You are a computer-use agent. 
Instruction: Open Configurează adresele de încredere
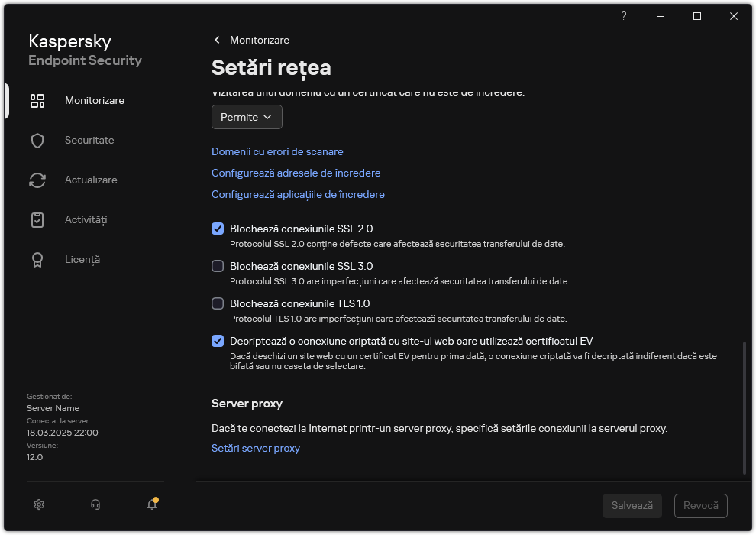[x=296, y=173]
